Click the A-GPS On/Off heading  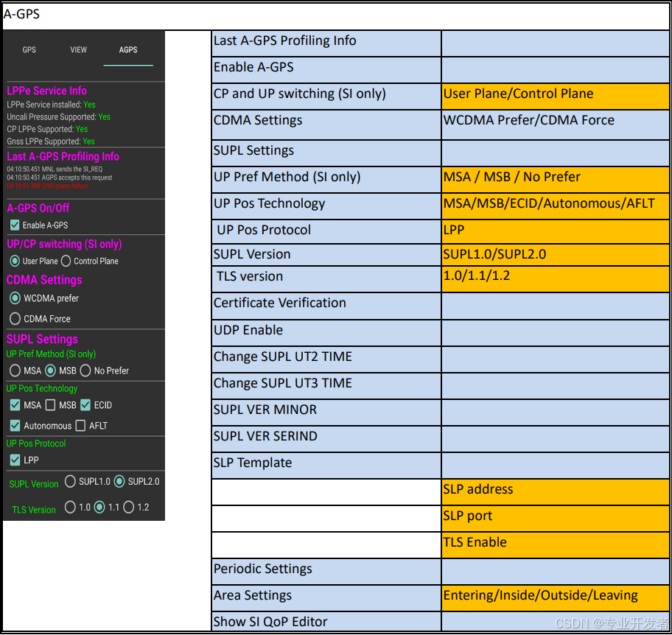(x=38, y=208)
